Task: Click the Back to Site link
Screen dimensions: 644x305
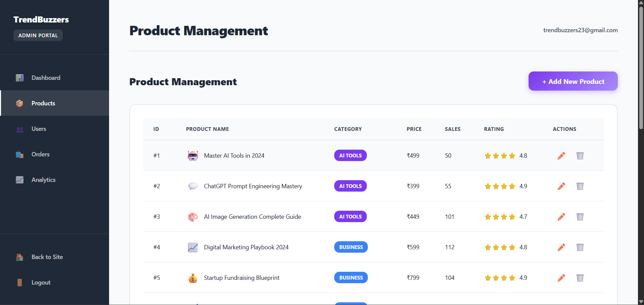Action: point(47,257)
